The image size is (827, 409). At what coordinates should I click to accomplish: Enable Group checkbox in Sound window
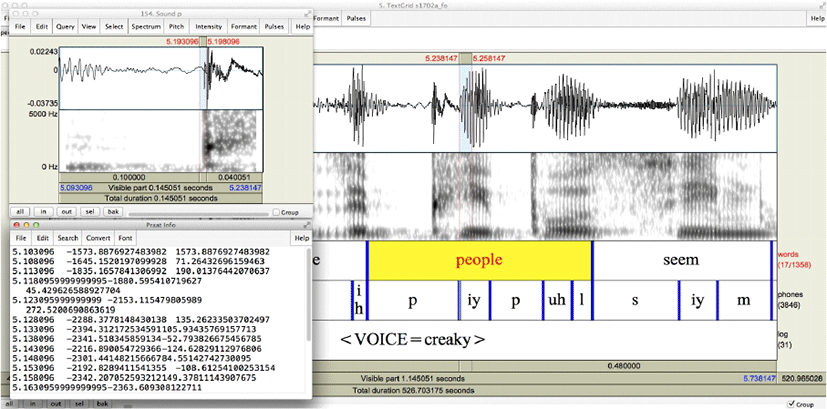[276, 212]
